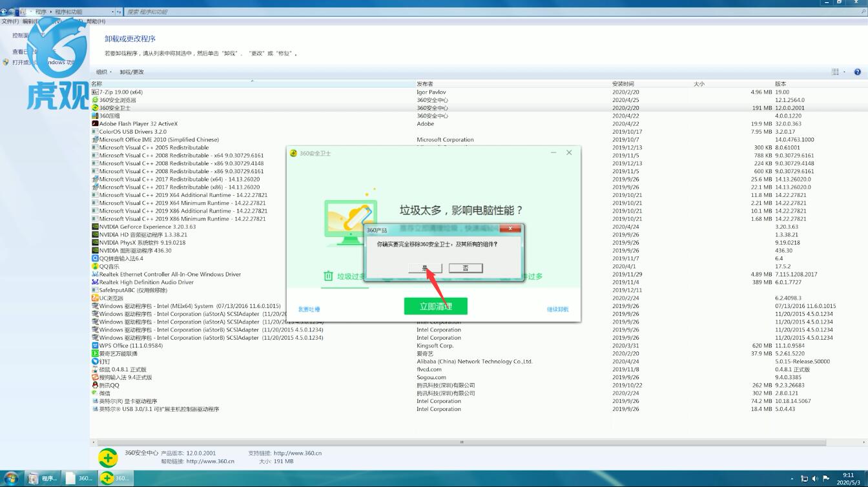The image size is (868, 487).
Task: Click 否 to cancel the uninstall
Action: coord(466,268)
